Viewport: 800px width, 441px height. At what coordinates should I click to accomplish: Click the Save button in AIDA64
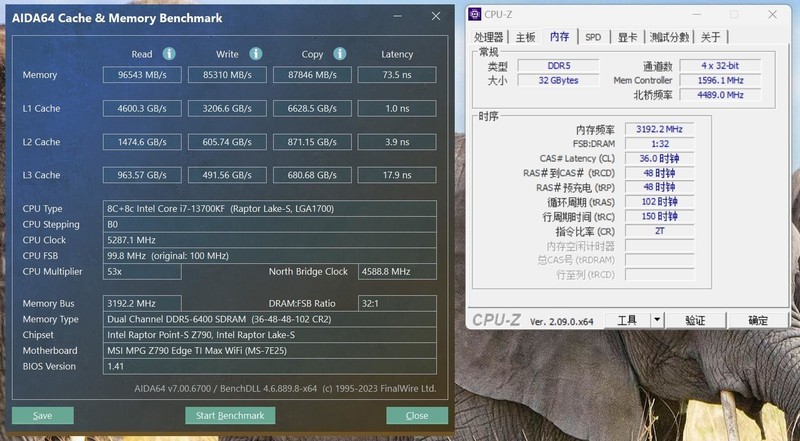42,415
